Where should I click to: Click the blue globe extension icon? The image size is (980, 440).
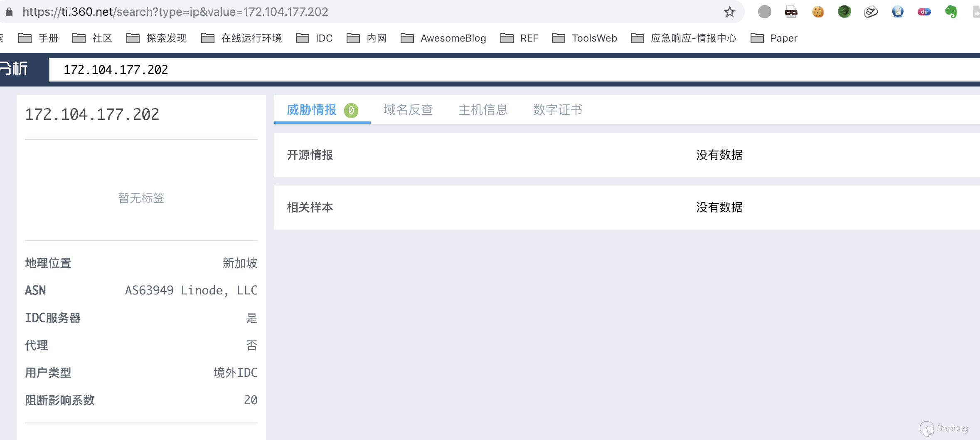tap(898, 12)
